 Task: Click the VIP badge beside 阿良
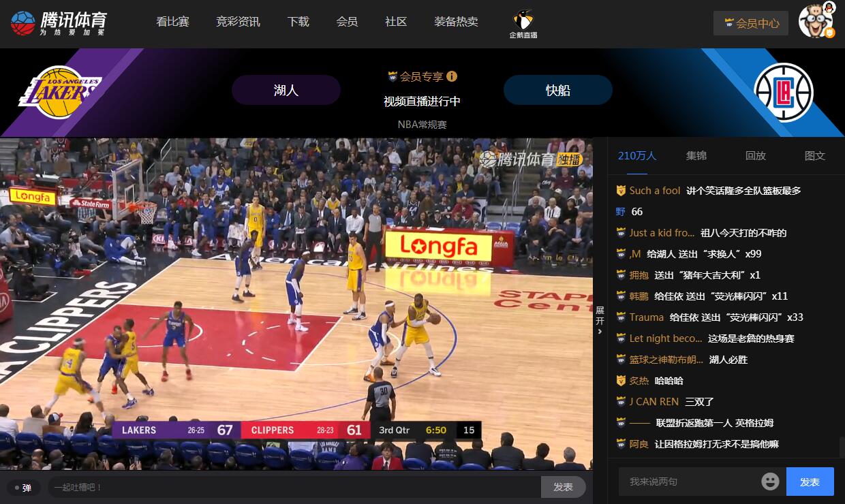pyautogui.click(x=621, y=444)
